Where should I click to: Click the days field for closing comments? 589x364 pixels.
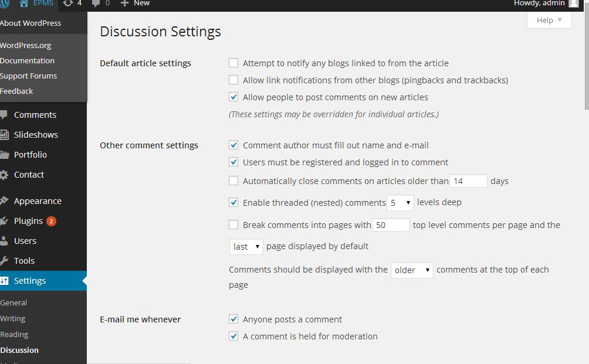pyautogui.click(x=468, y=181)
